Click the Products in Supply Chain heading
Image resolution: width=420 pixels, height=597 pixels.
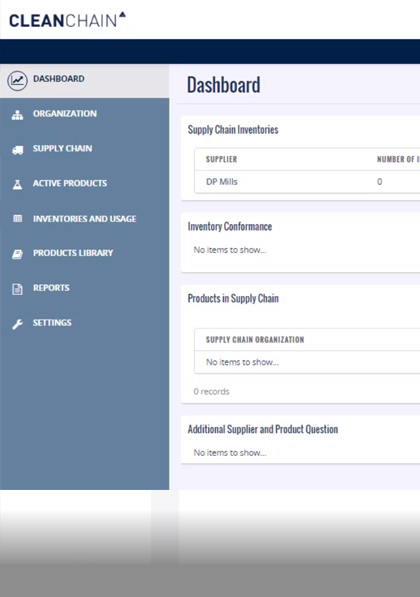point(233,298)
